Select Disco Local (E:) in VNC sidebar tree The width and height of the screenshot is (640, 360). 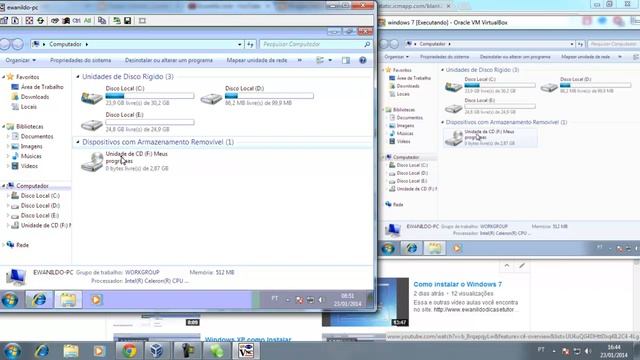pos(40,215)
